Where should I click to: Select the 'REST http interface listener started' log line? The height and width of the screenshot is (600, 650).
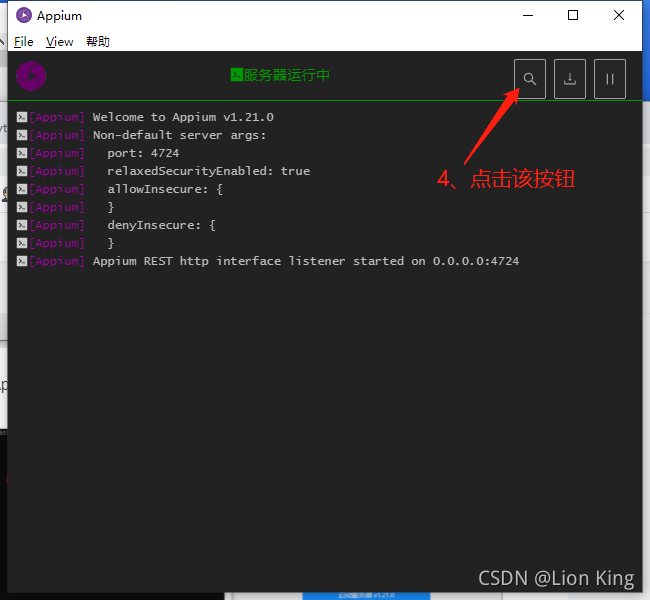[x=306, y=261]
